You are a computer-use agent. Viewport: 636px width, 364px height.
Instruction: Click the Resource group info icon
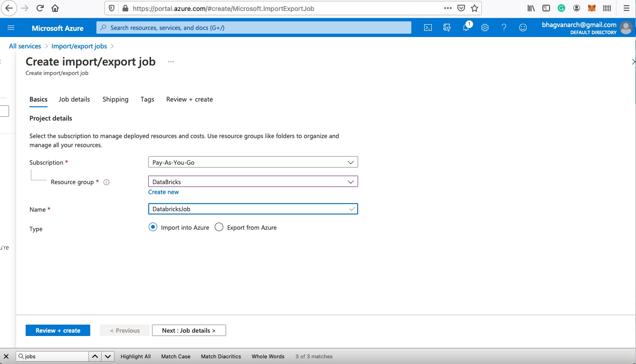point(106,182)
